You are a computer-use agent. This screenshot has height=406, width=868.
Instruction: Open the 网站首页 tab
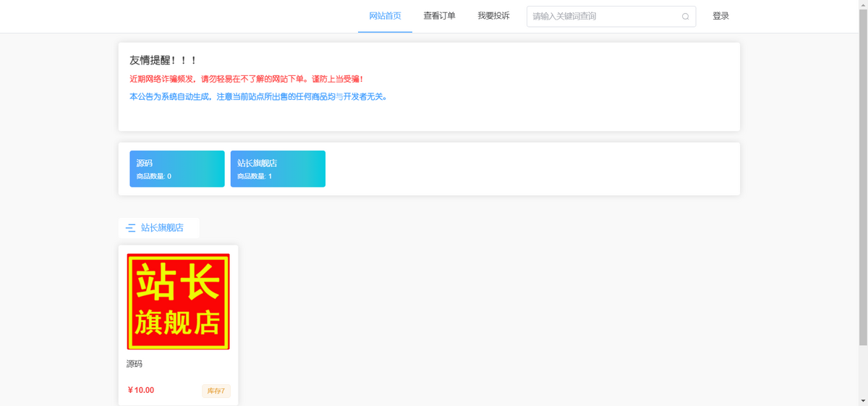tap(385, 16)
